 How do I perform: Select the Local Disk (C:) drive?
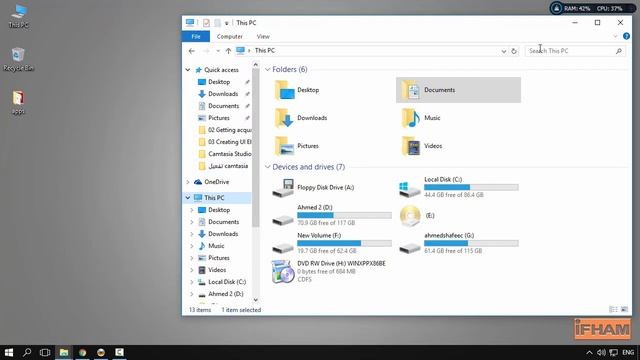[459, 187]
